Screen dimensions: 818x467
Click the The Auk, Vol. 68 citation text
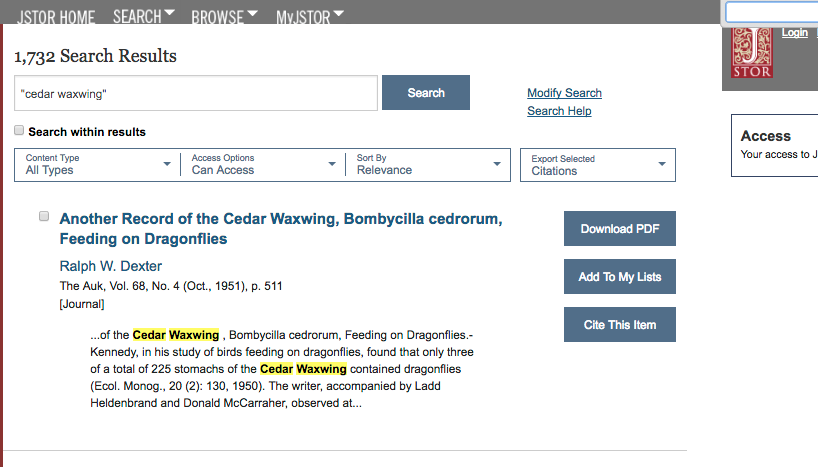[x=171, y=286]
